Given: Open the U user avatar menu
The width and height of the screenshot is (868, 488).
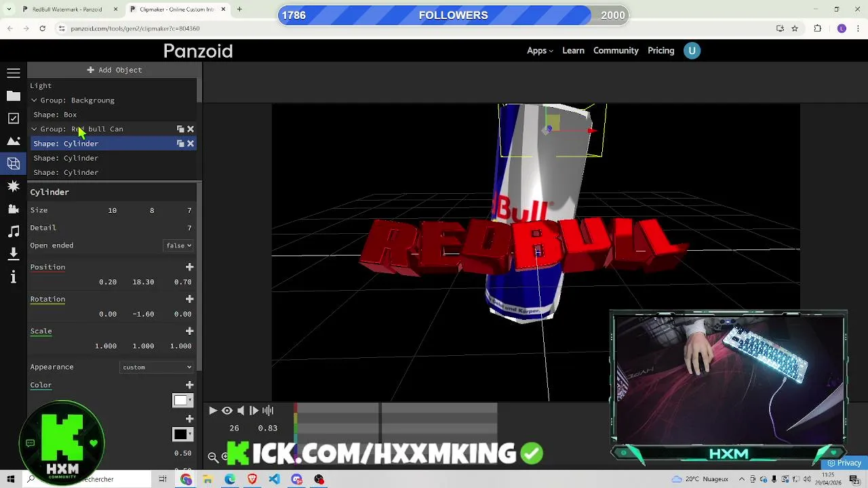Looking at the screenshot, I should click(x=692, y=51).
